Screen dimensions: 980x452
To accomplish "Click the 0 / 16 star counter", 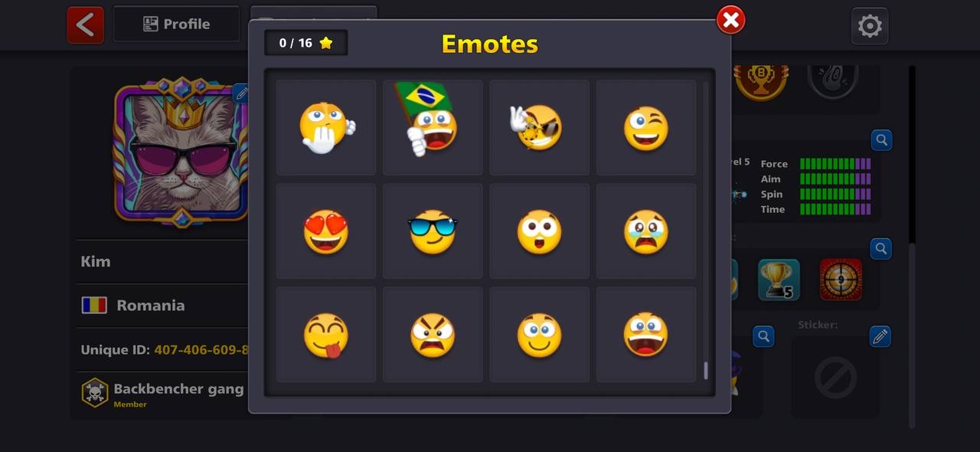I will 306,43.
